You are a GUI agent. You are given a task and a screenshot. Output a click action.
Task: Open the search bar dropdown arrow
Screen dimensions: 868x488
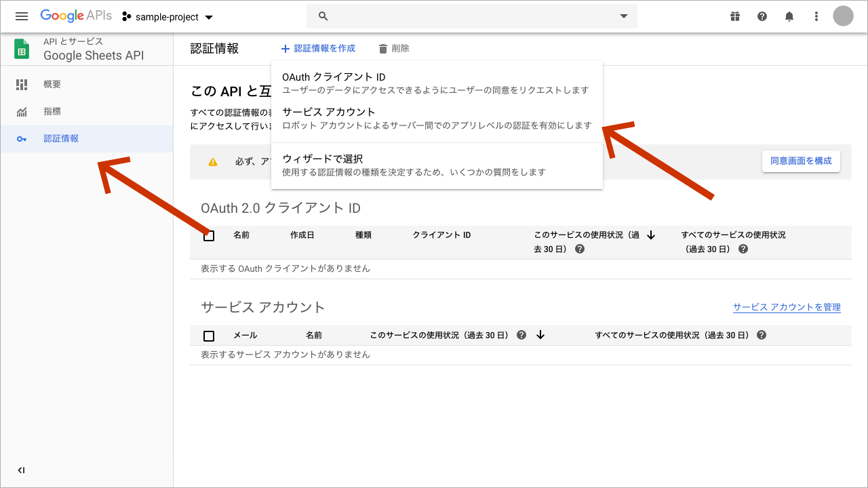[623, 16]
